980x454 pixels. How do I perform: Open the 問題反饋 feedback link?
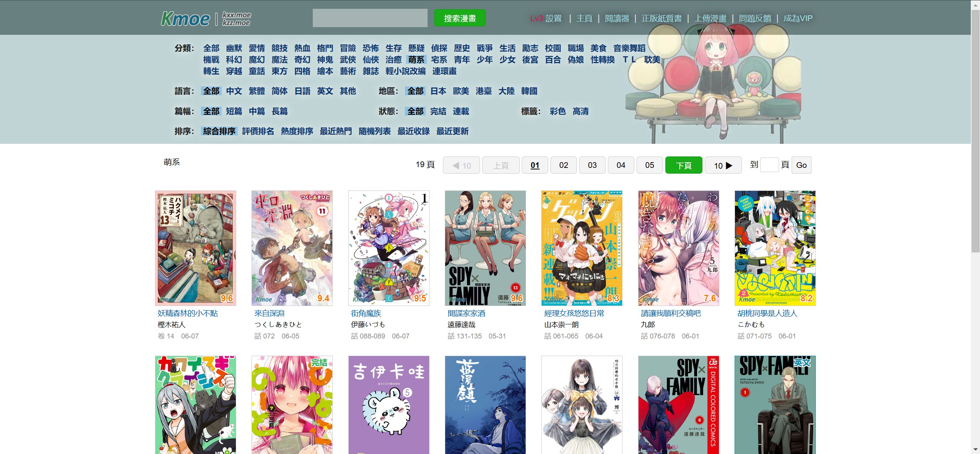755,18
